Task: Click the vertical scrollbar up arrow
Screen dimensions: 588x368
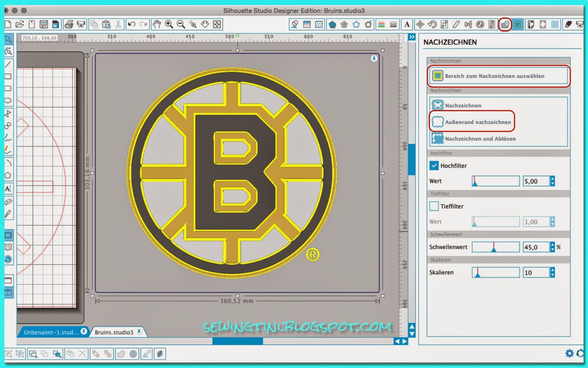Action: (x=412, y=327)
